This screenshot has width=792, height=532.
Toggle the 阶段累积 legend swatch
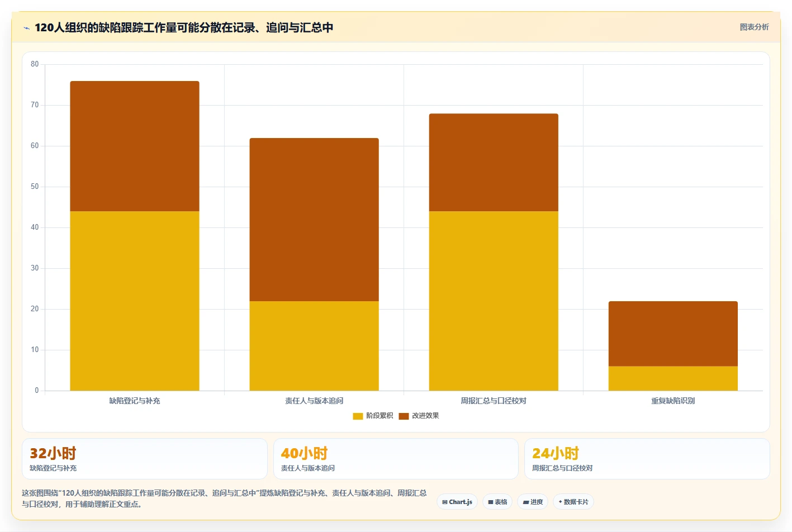click(x=358, y=416)
